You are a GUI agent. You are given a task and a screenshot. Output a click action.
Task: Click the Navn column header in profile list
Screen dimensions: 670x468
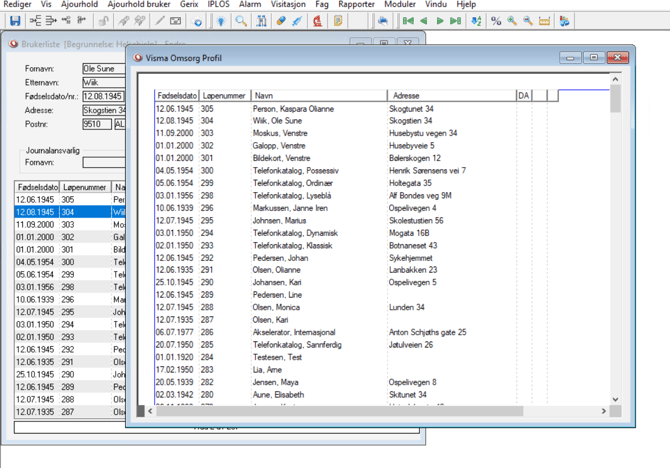pyautogui.click(x=318, y=96)
